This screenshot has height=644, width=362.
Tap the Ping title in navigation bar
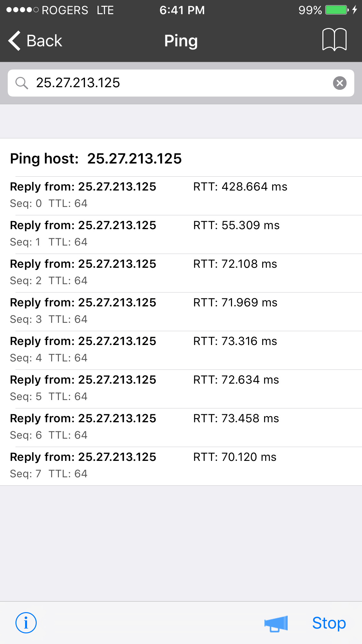[181, 41]
